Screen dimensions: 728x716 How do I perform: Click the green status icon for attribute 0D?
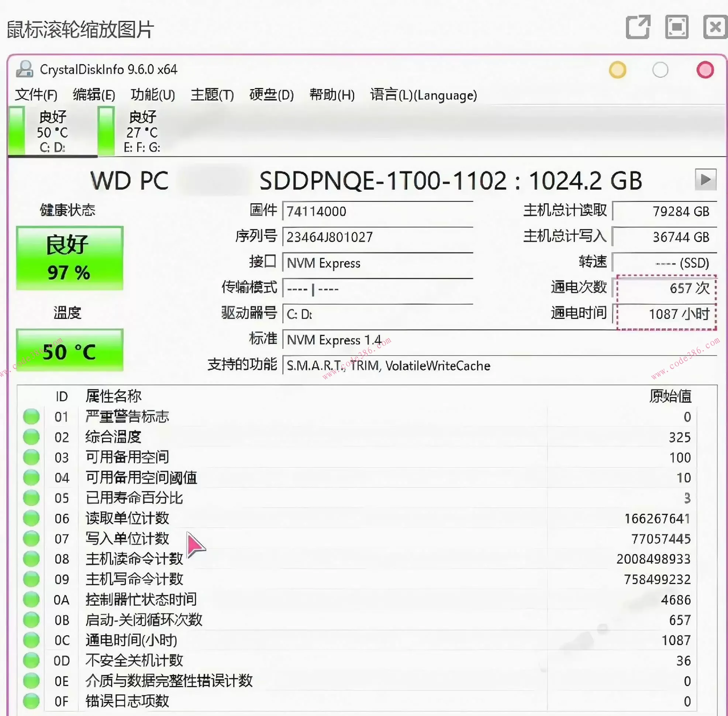pos(31,660)
